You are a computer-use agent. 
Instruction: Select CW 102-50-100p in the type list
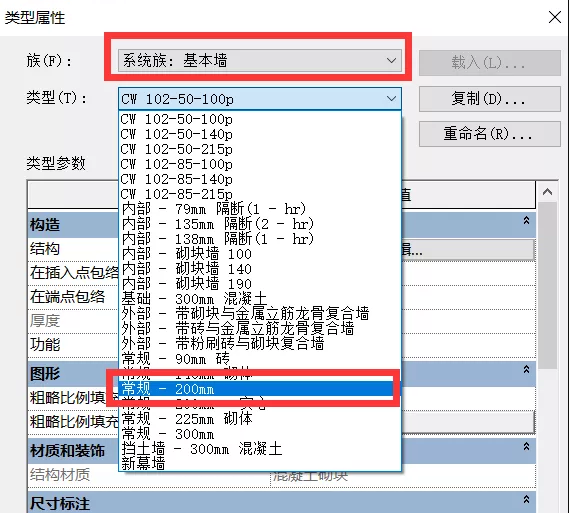pos(260,119)
